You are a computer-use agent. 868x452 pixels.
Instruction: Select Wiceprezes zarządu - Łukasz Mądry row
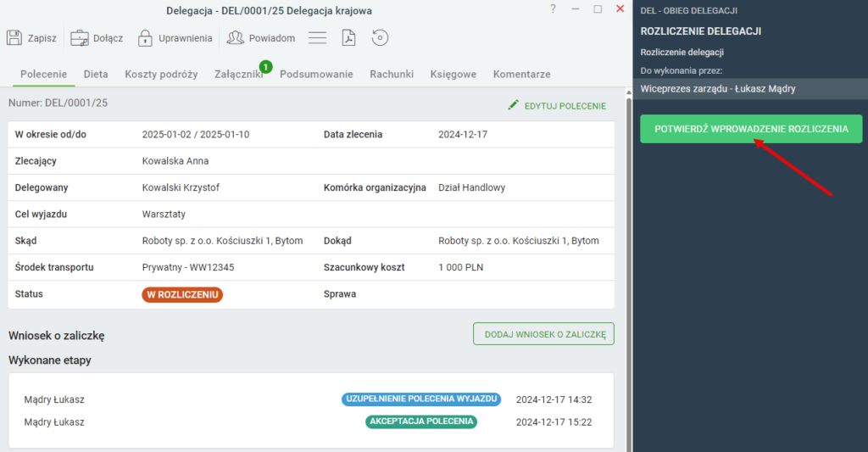[750, 89]
